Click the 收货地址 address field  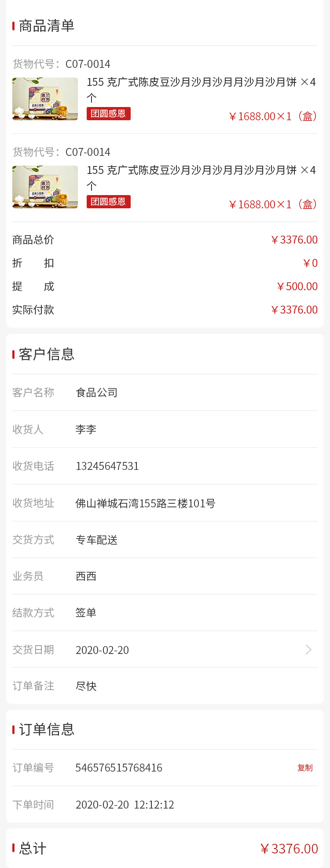[145, 503]
